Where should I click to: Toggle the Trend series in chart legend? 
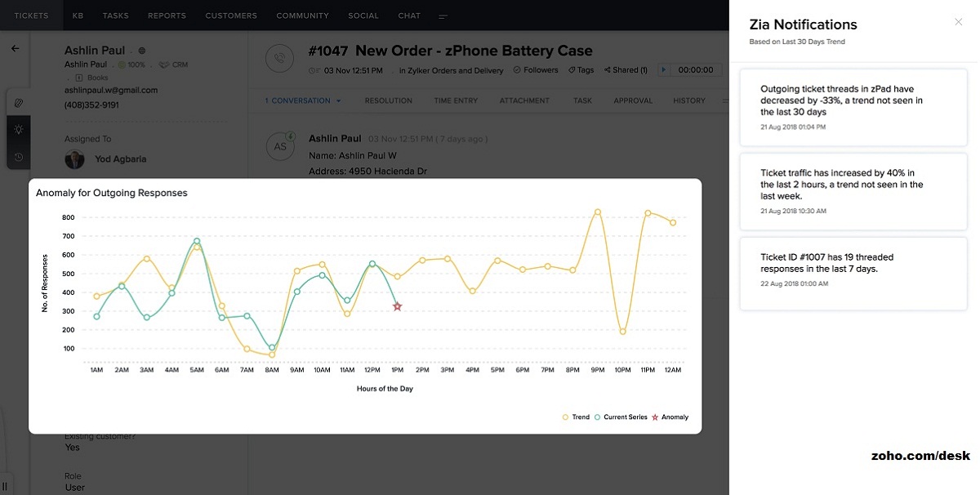click(576, 417)
